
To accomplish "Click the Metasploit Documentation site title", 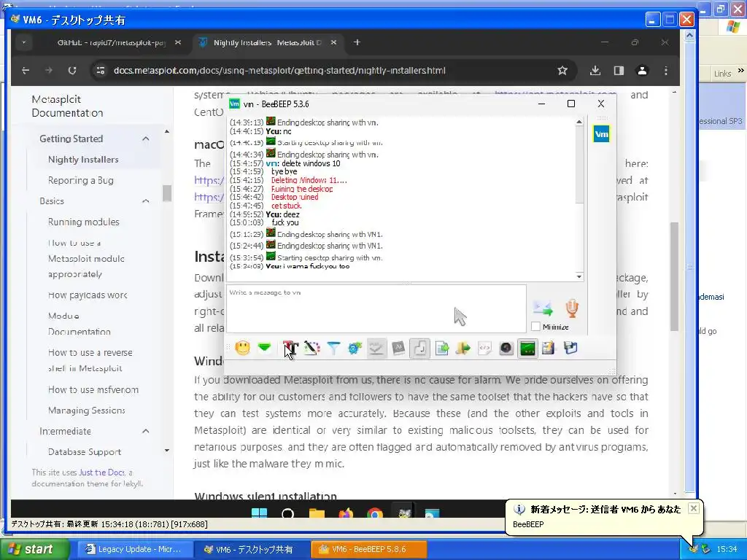I will 67,106.
